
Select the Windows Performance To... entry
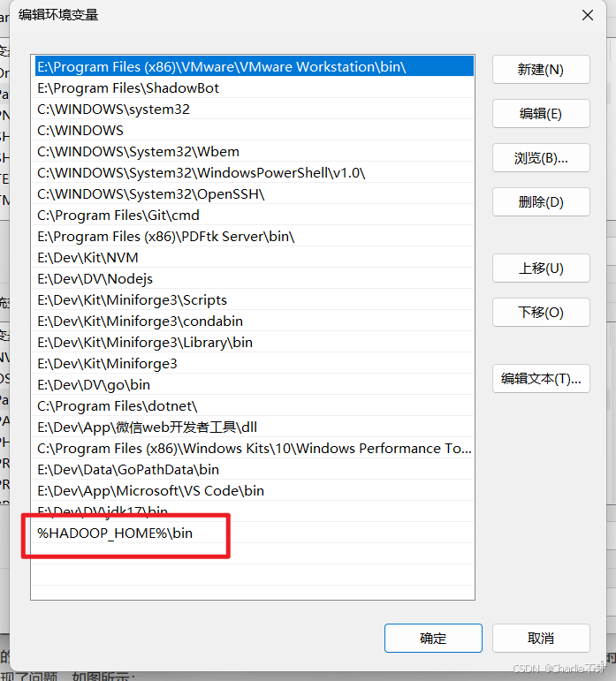pos(253,449)
